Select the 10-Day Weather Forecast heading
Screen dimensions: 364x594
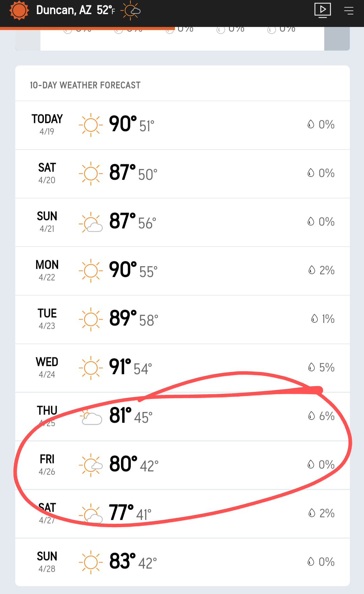coord(85,85)
